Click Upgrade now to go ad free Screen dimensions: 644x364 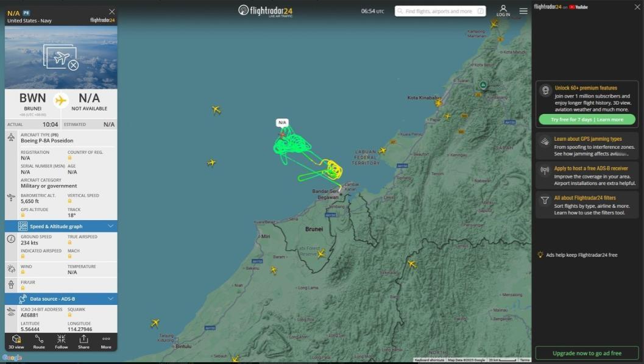587,353
